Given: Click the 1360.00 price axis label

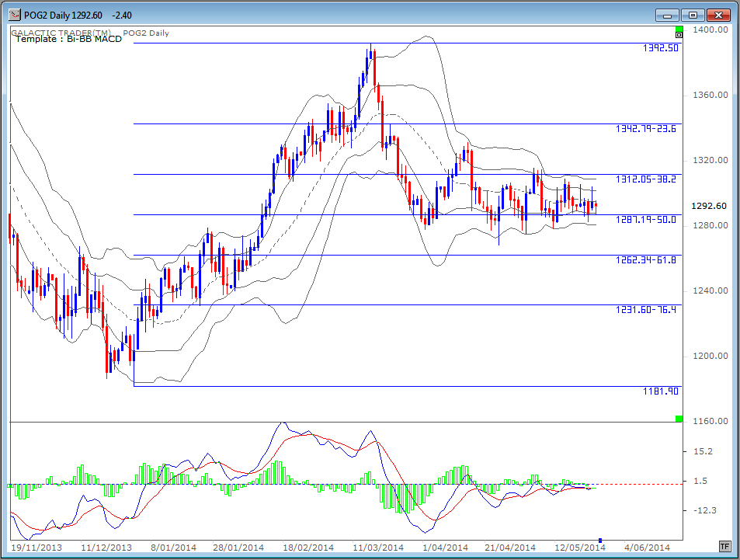Looking at the screenshot, I should tap(710, 95).
